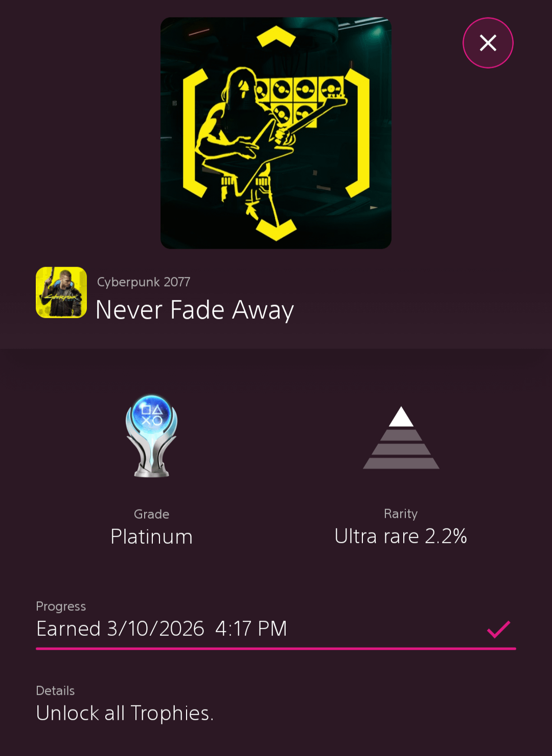
Task: Tap the Ultra rare 2.2% rarity text
Action: pyautogui.click(x=401, y=536)
